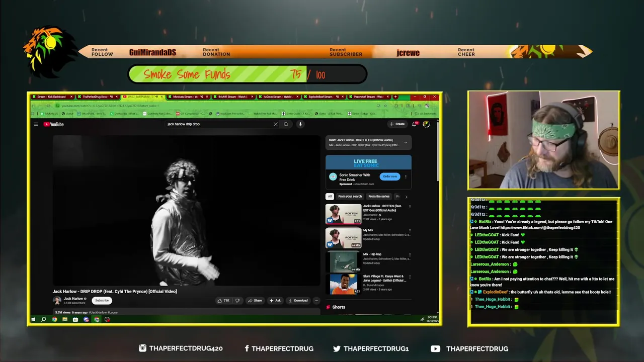644x362 pixels.
Task: Open File Explorer from the taskbar
Action: pos(65,319)
